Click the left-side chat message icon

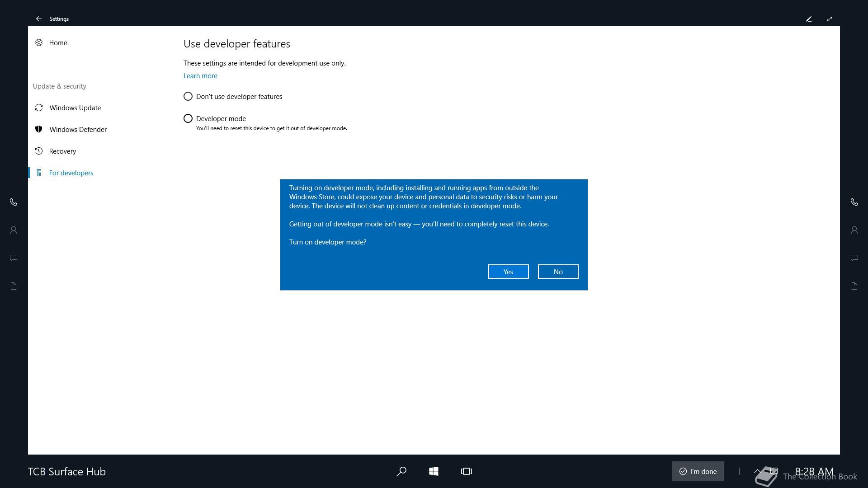tap(14, 258)
